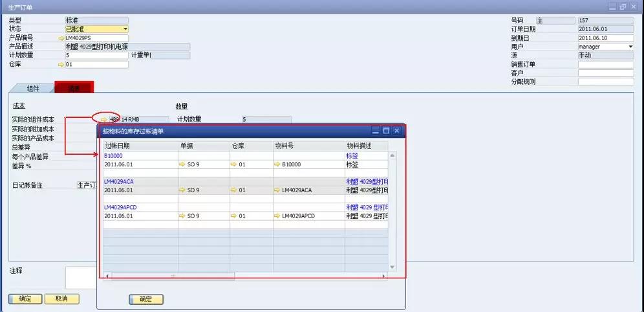Image resolution: width=644 pixels, height=312 pixels.
Task: Expand the 用户 manager dropdown
Action: [x=630, y=47]
